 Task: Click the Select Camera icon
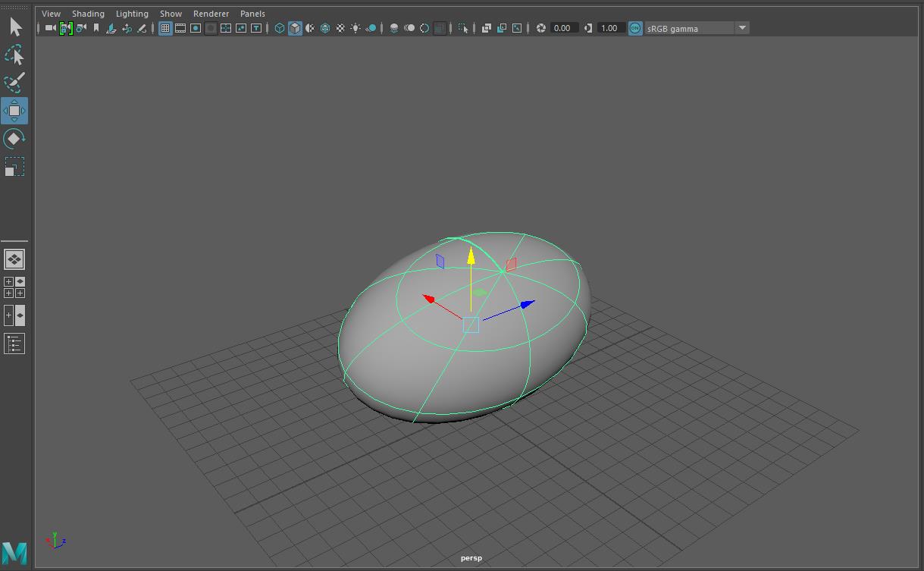pyautogui.click(x=50, y=28)
